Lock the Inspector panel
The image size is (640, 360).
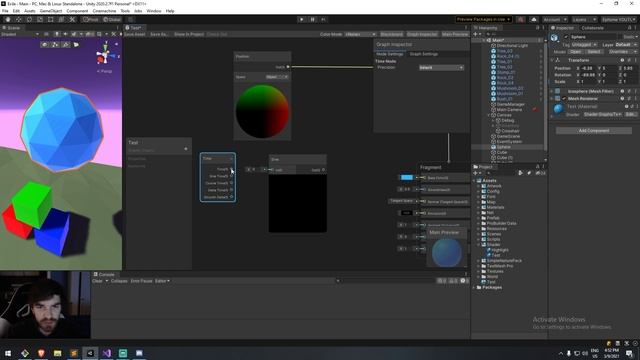tap(629, 28)
